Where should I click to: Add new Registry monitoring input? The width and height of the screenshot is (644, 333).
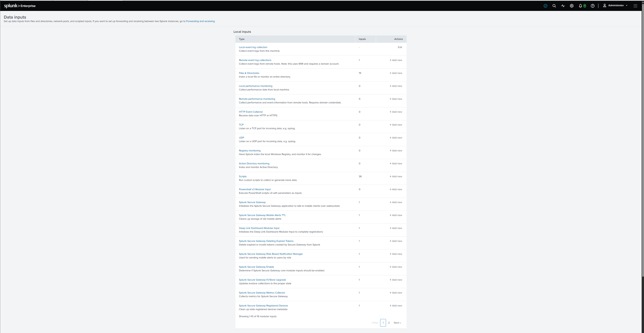tap(396, 151)
